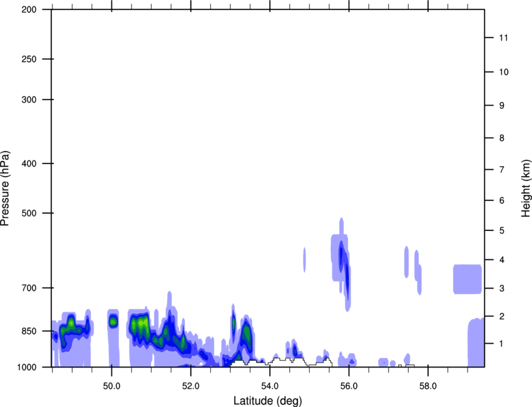Screen dimensions: 532x407
Task: Click the 3 km height label
Action: [x=502, y=288]
